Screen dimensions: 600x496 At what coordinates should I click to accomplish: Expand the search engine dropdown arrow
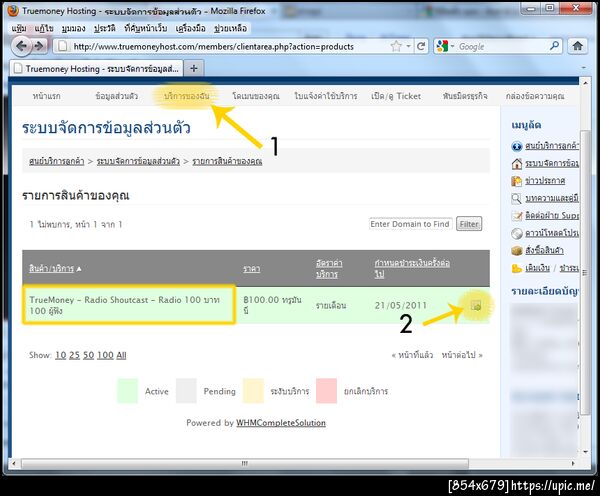pos(452,46)
